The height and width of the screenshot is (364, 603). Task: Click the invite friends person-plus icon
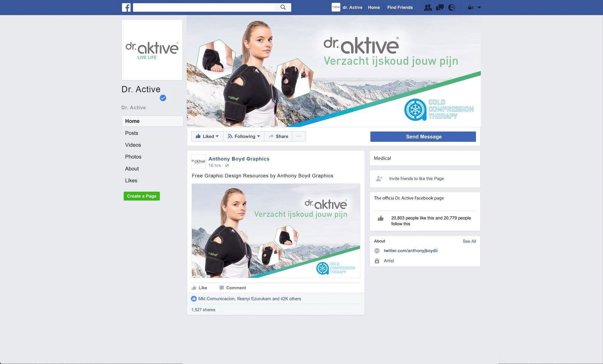pos(379,178)
